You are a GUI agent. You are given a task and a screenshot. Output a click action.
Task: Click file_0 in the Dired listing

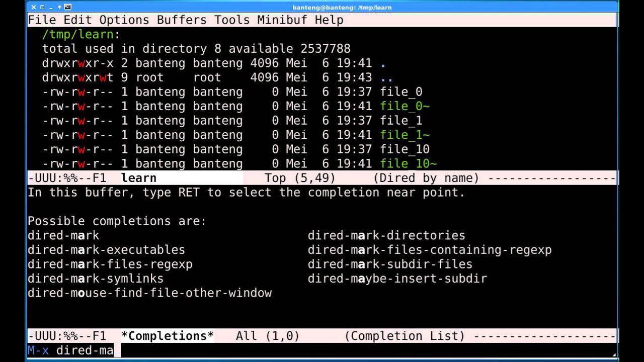401,92
